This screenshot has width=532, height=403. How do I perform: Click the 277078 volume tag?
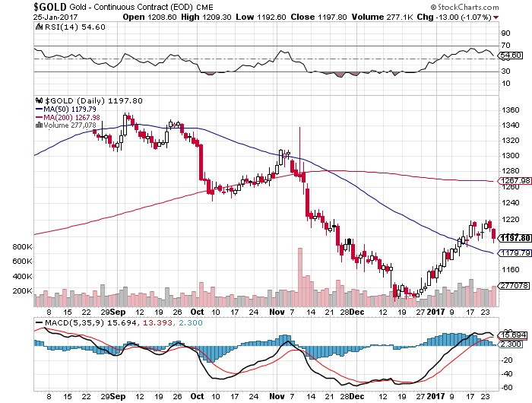pos(515,286)
